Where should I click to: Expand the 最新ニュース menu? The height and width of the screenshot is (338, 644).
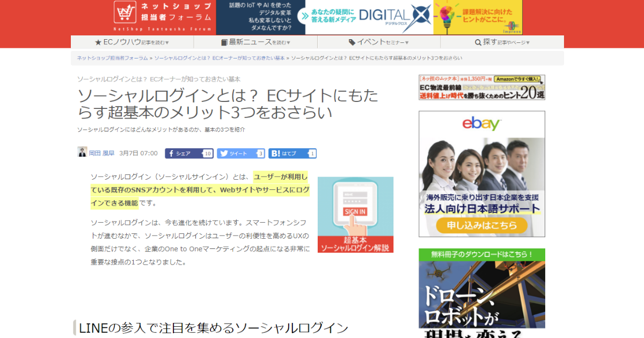pyautogui.click(x=255, y=42)
